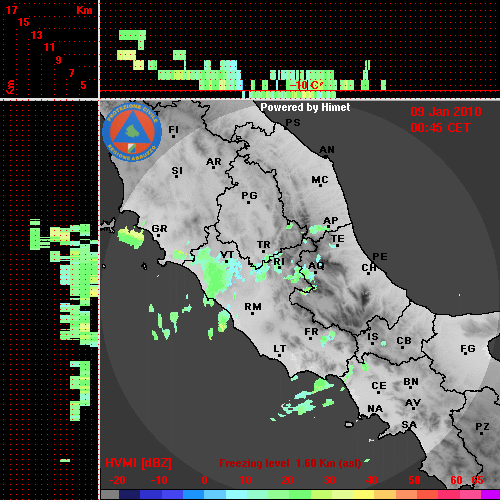Select the AR city label

pos(214,162)
